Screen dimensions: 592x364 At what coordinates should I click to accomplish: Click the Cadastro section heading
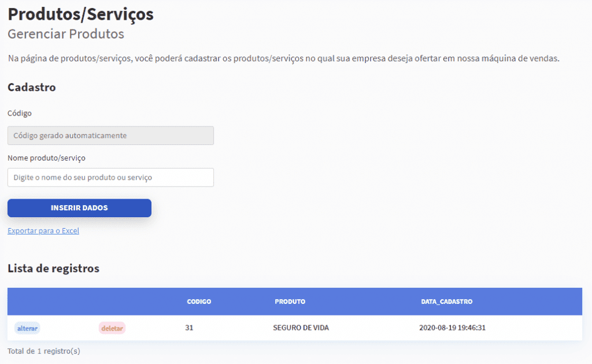pyautogui.click(x=32, y=87)
